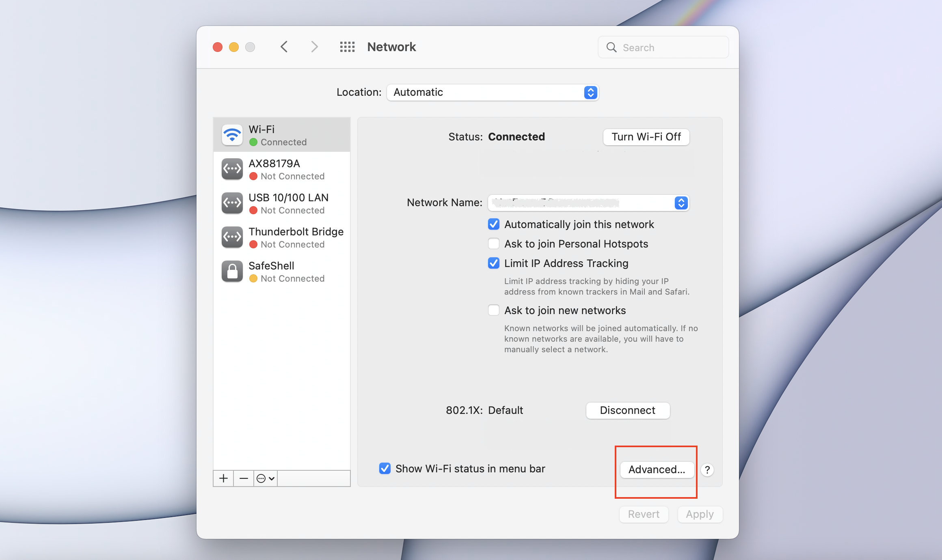
Task: Select the AX88179A network adapter
Action: pos(282,169)
